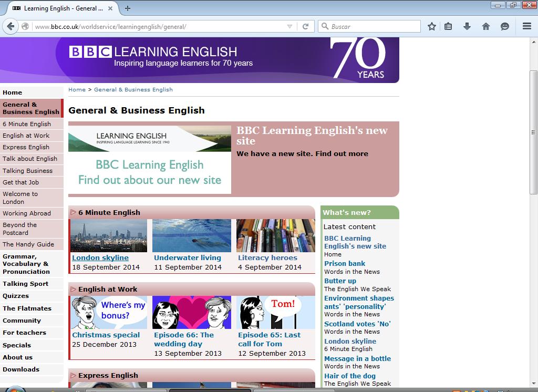
Task: Open the Firefox hamburger menu
Action: click(x=527, y=26)
